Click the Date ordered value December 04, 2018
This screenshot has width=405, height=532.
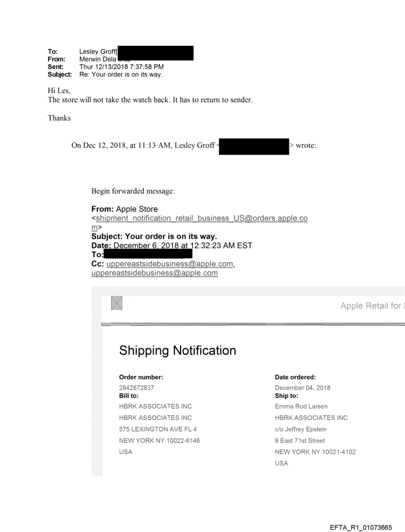point(303,388)
